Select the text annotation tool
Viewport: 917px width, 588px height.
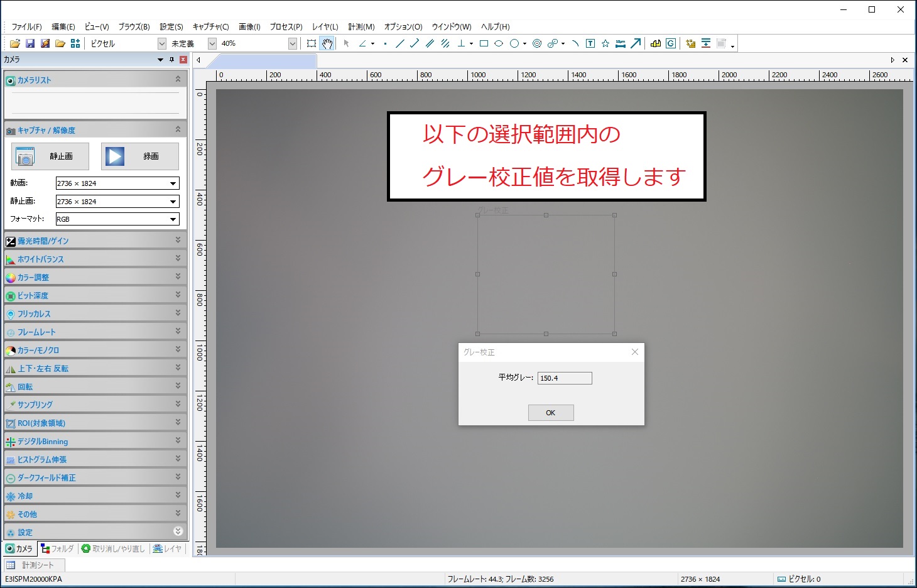pyautogui.click(x=590, y=43)
